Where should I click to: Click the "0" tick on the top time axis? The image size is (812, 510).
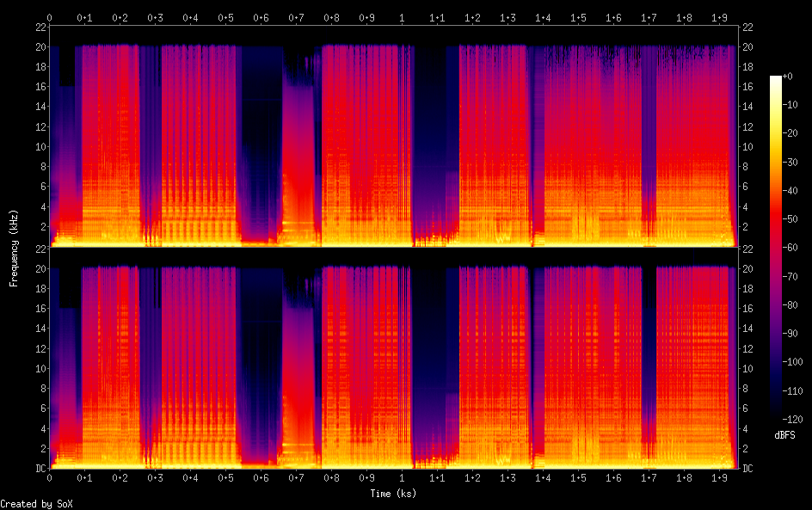(x=49, y=17)
